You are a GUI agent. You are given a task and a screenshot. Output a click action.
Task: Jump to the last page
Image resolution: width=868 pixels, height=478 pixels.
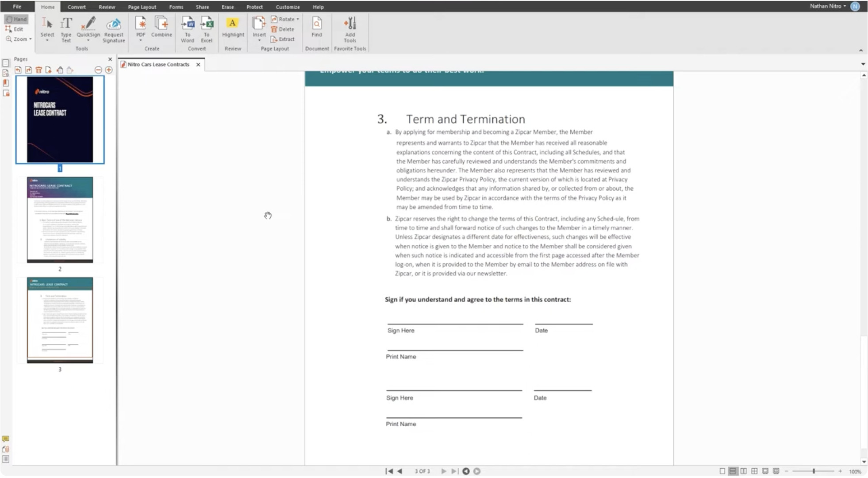tap(454, 471)
